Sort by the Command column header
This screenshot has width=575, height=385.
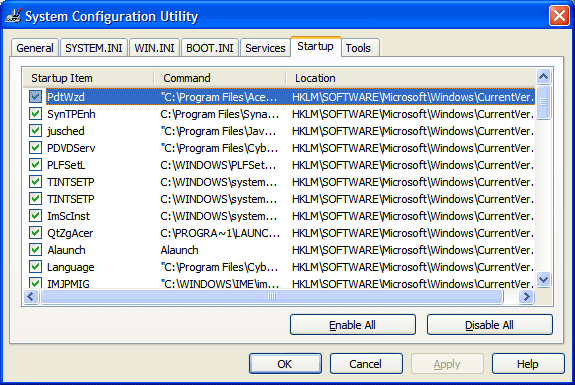[x=220, y=78]
